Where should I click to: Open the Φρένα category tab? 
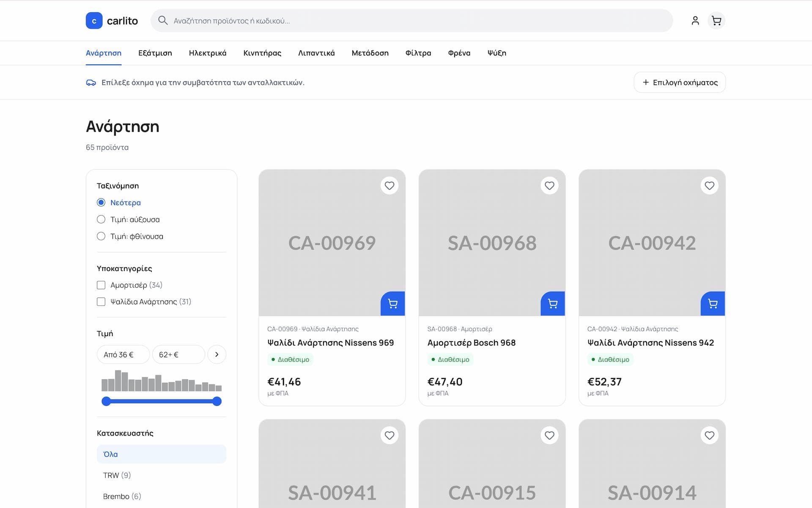(x=459, y=53)
